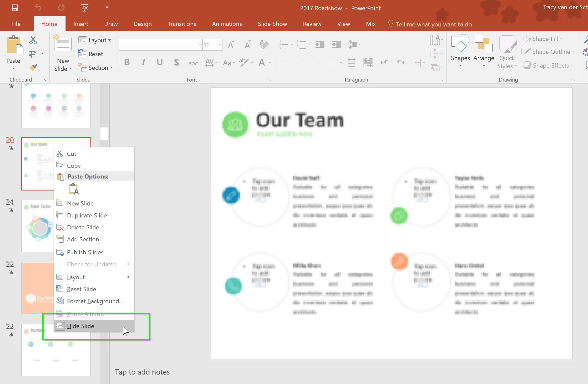This screenshot has width=588, height=384.
Task: Select Hide Slide from the context menu
Action: click(x=80, y=326)
